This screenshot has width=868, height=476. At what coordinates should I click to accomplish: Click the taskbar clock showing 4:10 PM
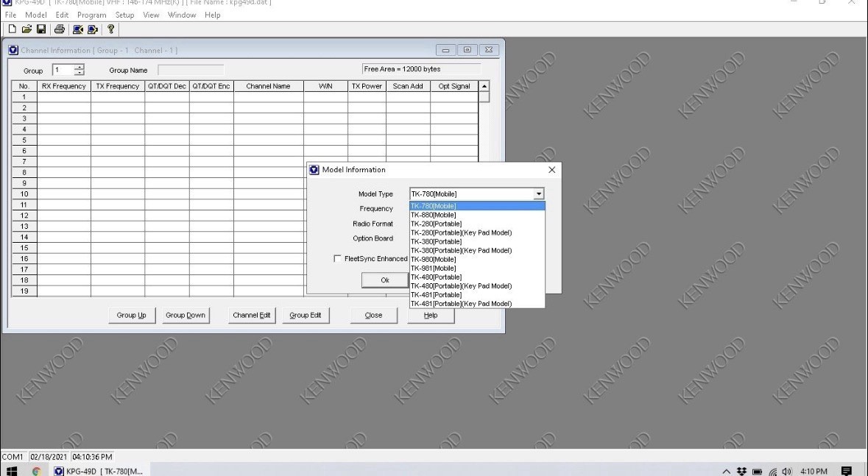(814, 472)
